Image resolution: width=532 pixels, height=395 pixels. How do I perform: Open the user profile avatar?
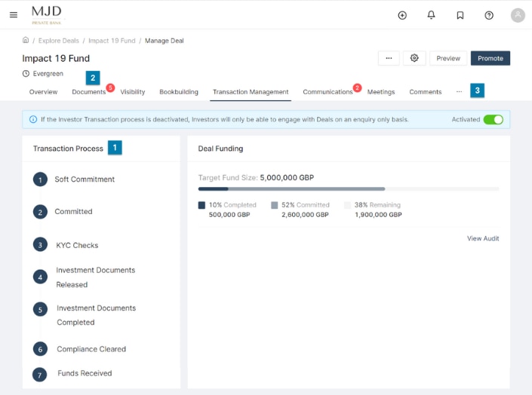[x=518, y=15]
